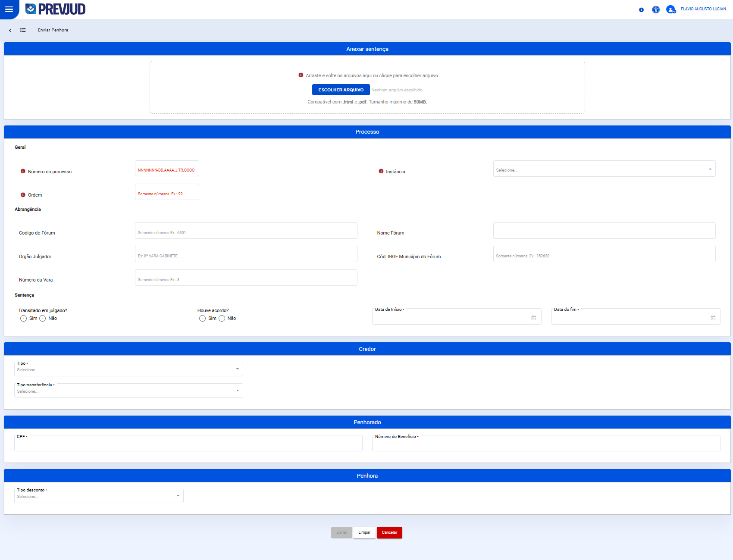Open the Tipo desconto dropdown
This screenshot has height=560, width=733.
coord(99,496)
